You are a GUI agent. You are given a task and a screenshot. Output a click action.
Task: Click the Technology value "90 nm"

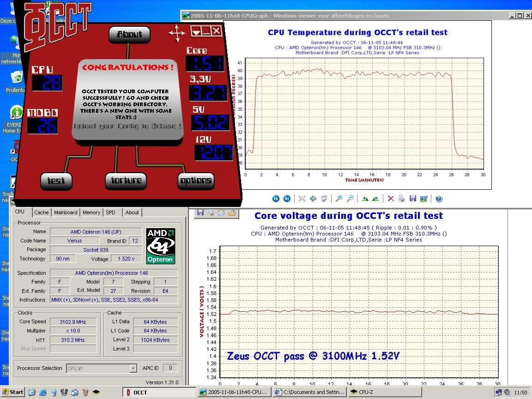coord(63,259)
